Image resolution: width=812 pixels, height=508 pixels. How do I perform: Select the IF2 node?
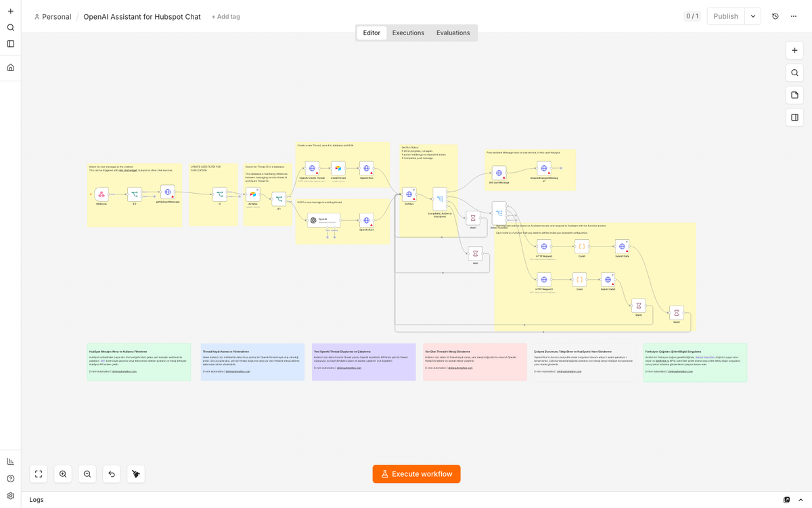click(135, 194)
